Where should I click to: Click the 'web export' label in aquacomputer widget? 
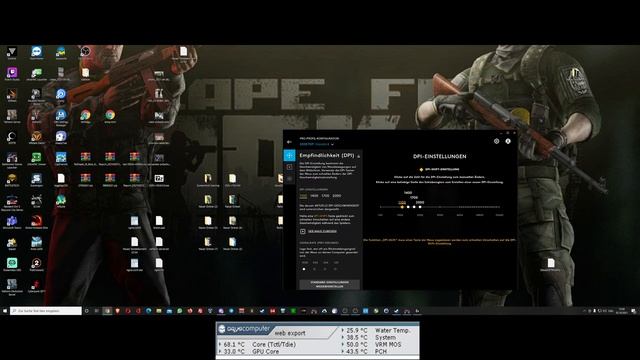[290, 333]
